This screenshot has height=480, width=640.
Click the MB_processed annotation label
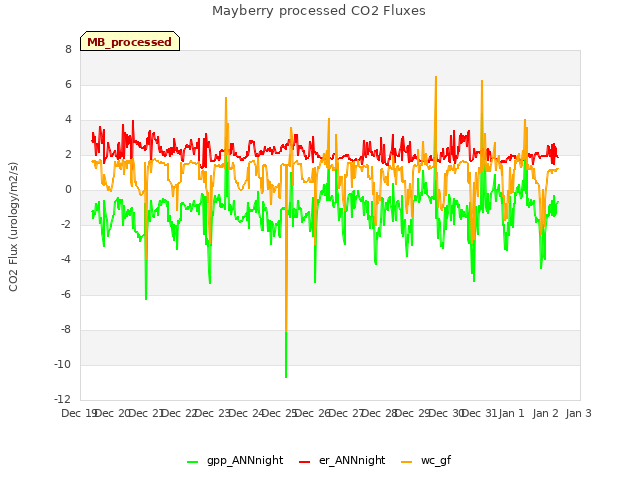[x=130, y=42]
